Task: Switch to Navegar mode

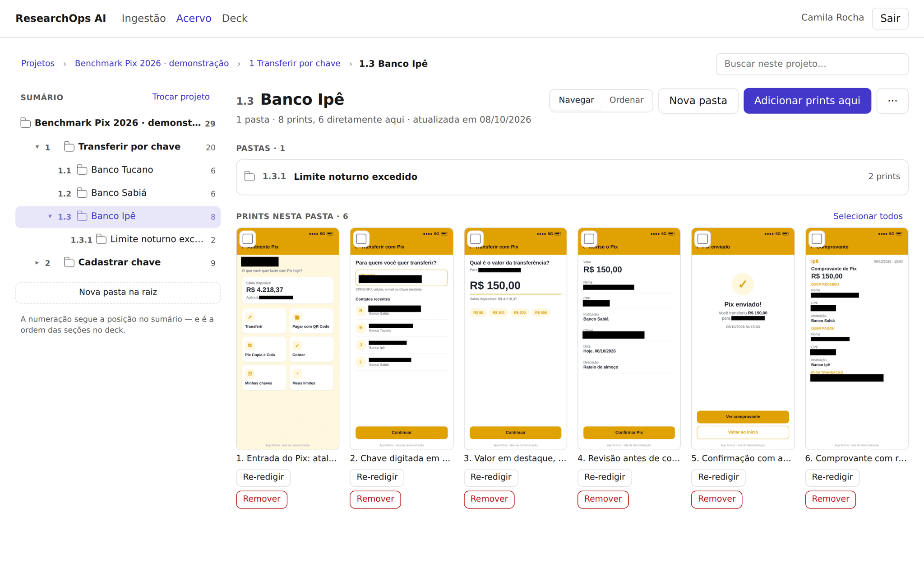Action: tap(576, 100)
